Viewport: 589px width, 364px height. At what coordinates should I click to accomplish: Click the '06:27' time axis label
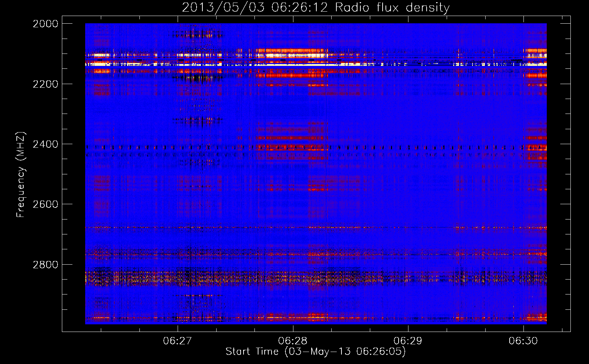coord(177,341)
